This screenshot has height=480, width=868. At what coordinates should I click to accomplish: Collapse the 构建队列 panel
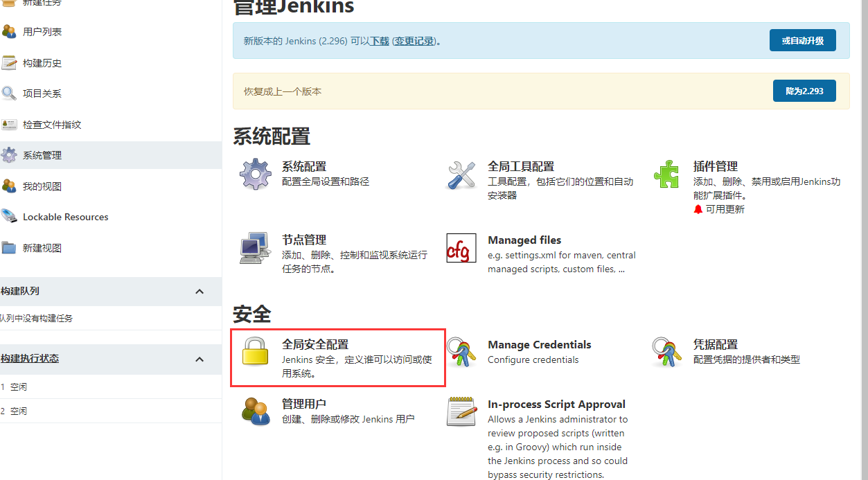(x=200, y=292)
